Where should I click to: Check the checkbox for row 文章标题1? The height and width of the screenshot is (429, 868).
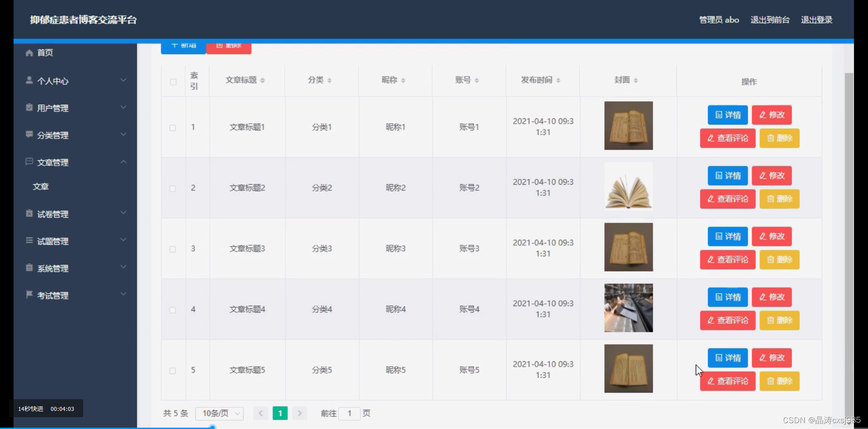(172, 128)
